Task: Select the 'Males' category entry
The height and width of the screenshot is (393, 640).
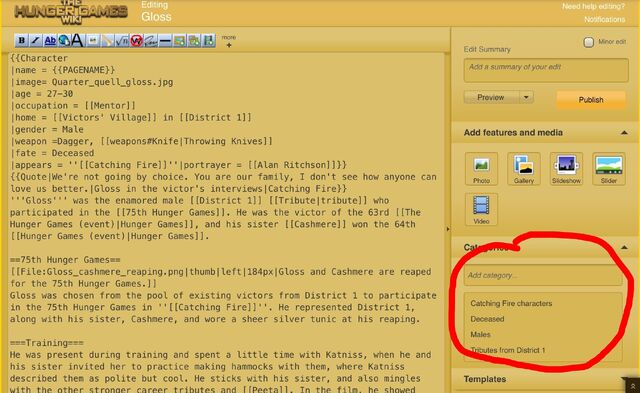Action: pyautogui.click(x=480, y=334)
